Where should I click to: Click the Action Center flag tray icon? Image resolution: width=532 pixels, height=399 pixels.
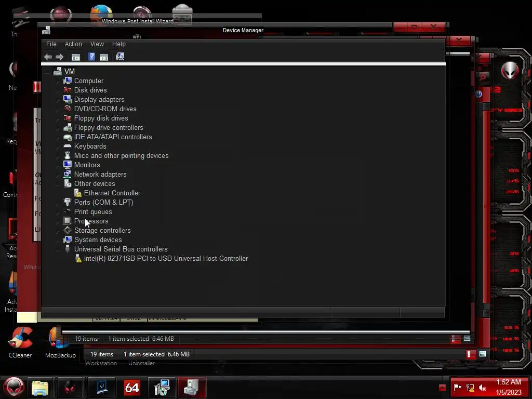(x=457, y=387)
